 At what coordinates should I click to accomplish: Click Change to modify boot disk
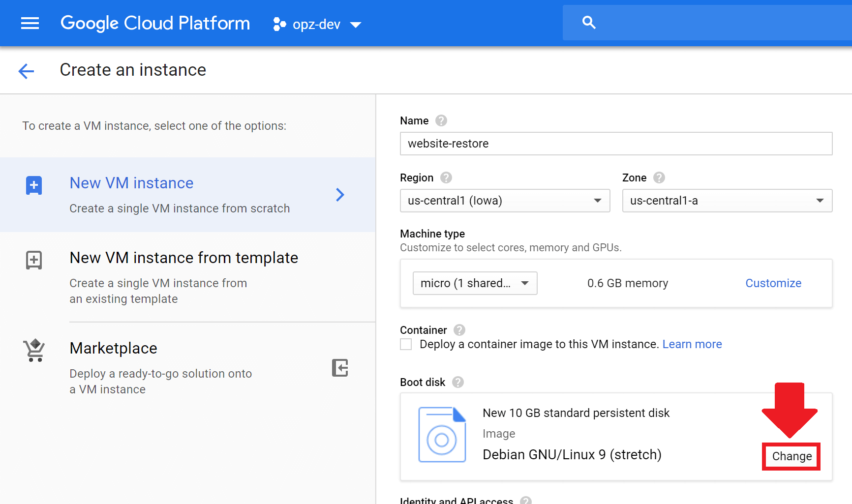791,456
